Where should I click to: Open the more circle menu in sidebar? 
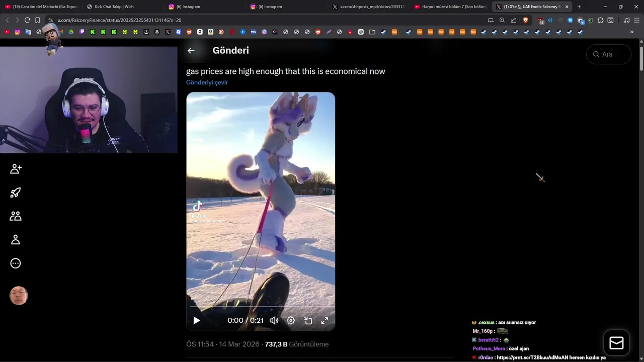(16, 263)
